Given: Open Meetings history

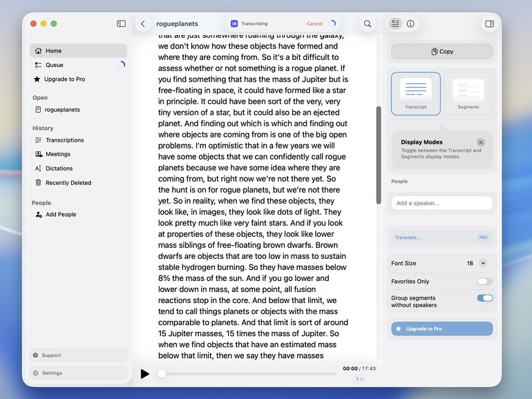Looking at the screenshot, I should (x=78, y=154).
